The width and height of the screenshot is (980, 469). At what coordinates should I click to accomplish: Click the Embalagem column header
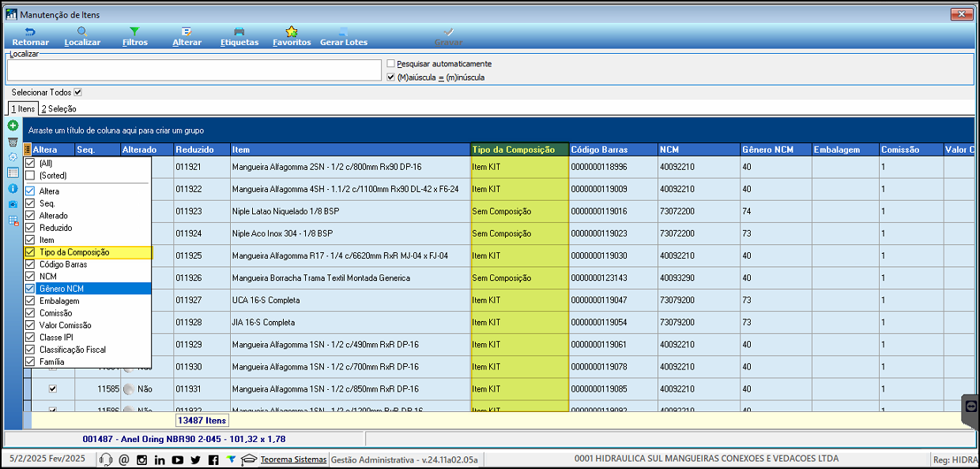tap(845, 149)
